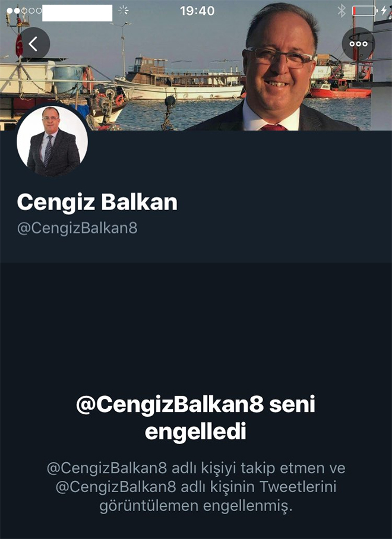The width and height of the screenshot is (392, 539).
Task: Open the harbor header banner photo
Action: click(196, 65)
